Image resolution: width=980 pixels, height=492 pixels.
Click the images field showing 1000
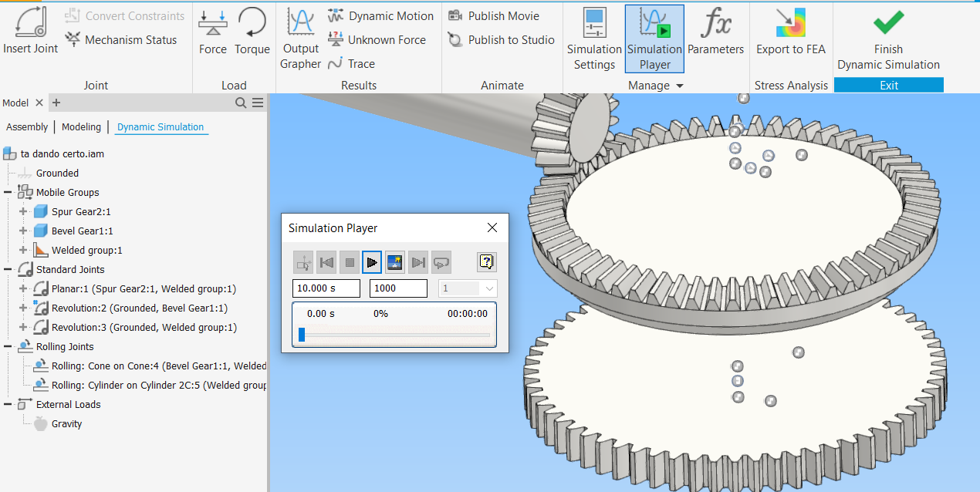[398, 288]
